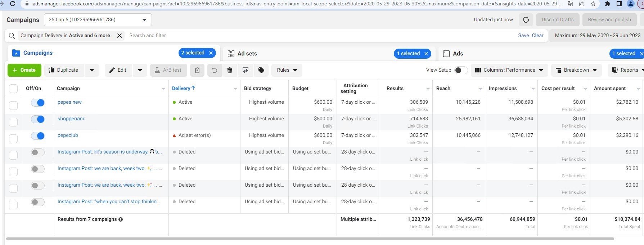Toggle the 'season is underway' Instagram campaign switch
The height and width of the screenshot is (245, 644).
(38, 152)
